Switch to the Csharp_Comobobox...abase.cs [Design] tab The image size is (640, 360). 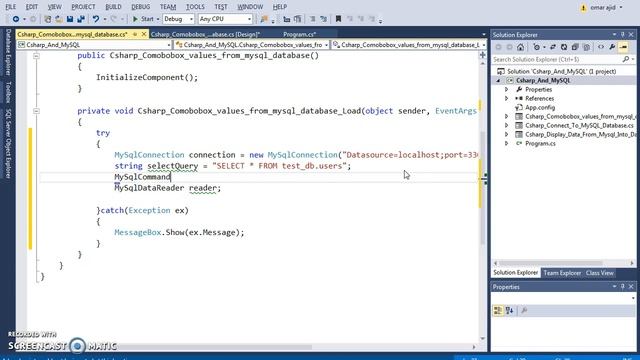(205, 34)
